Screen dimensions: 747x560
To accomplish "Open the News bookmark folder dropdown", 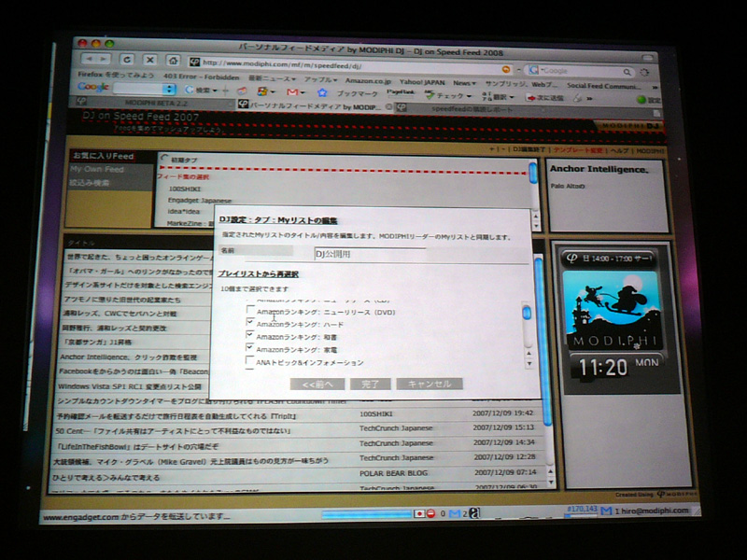I will tap(464, 83).
